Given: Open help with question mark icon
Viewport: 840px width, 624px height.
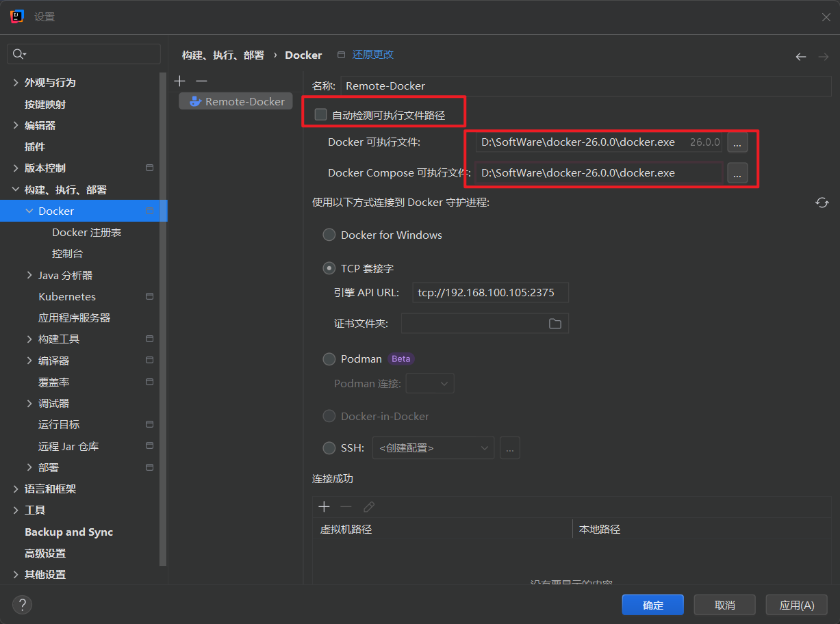Looking at the screenshot, I should 23,605.
